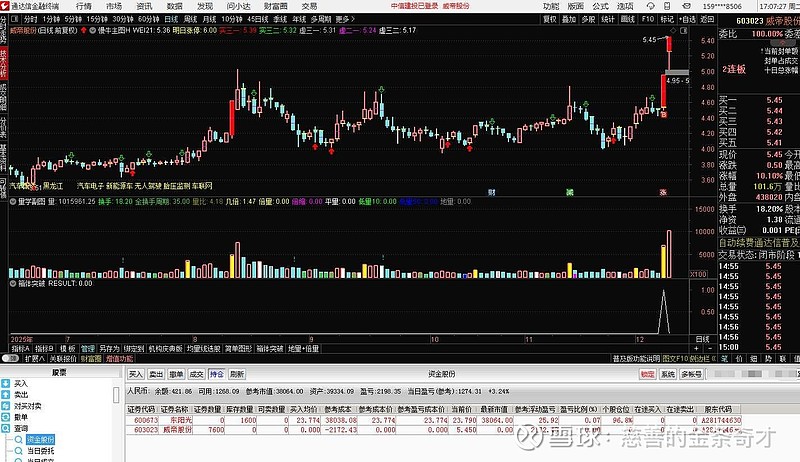
Task: Open the 版面 menu
Action: coord(576,6)
